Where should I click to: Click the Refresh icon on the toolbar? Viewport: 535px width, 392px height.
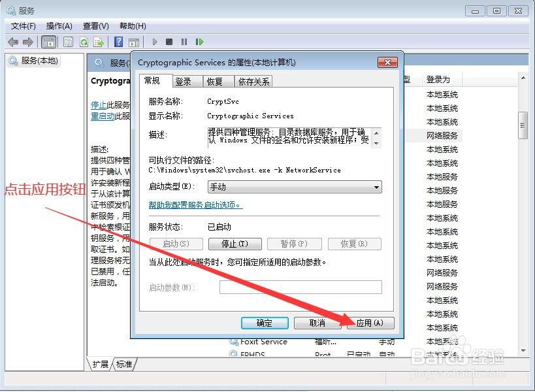pos(84,42)
